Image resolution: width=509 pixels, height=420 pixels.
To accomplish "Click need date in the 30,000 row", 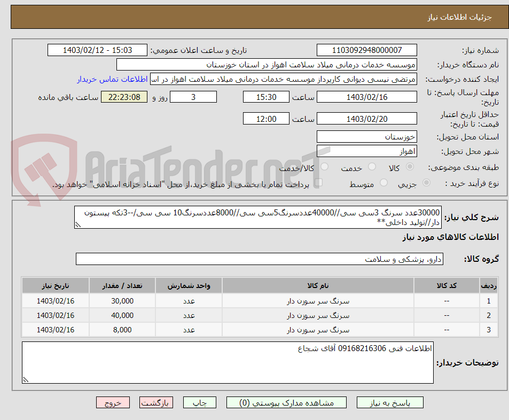I will pyautogui.click(x=56, y=301).
